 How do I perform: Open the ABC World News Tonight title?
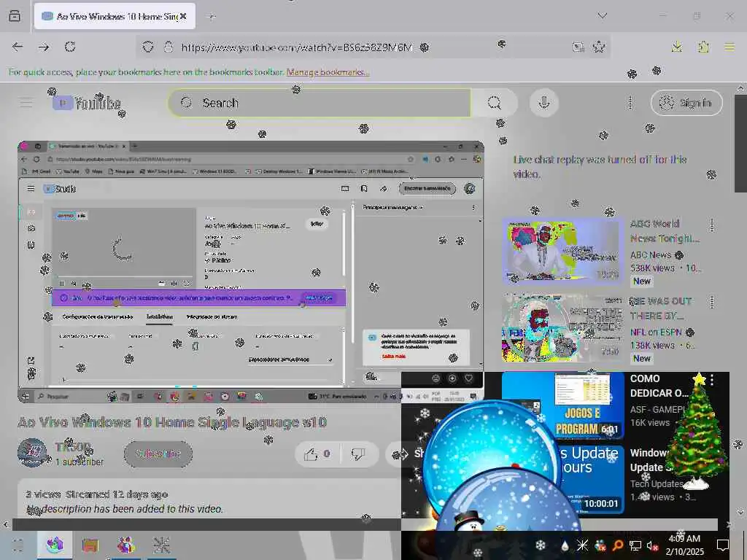pos(665,231)
